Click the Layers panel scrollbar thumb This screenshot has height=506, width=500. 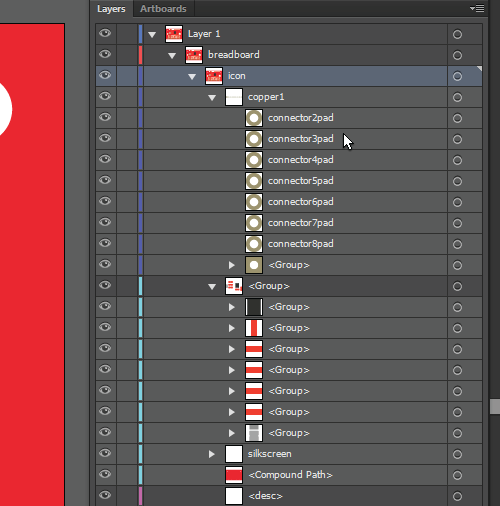tap(495, 407)
